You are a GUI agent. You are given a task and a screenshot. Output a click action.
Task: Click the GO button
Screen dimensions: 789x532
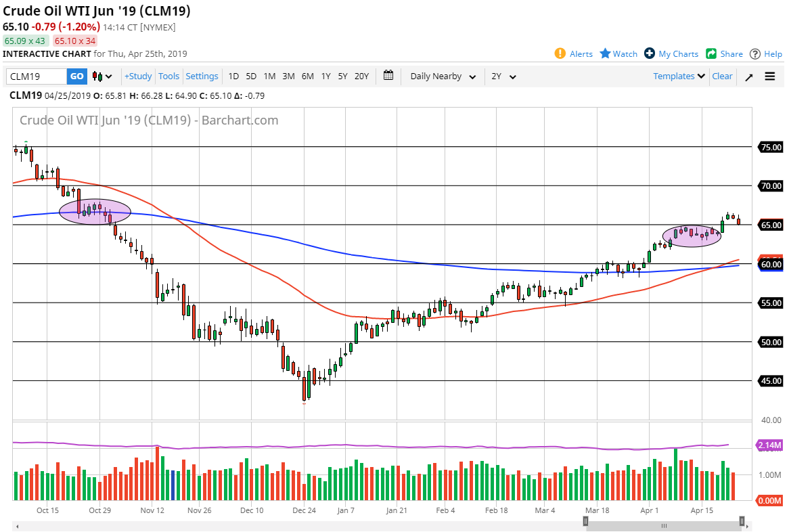pos(76,76)
